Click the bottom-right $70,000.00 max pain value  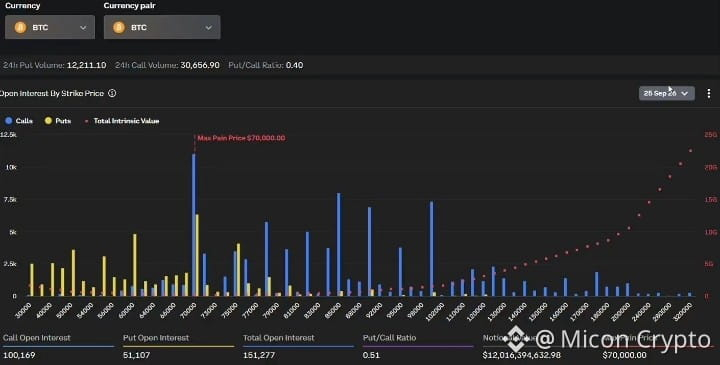click(x=624, y=355)
